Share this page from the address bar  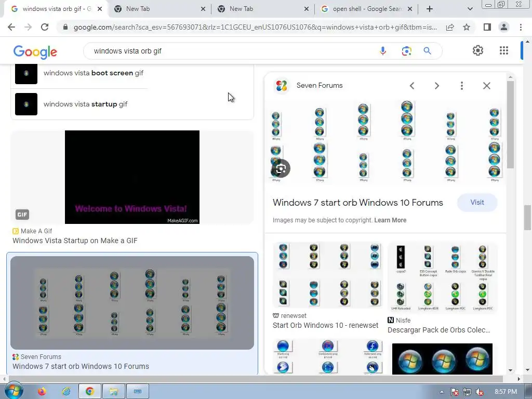pos(450,27)
